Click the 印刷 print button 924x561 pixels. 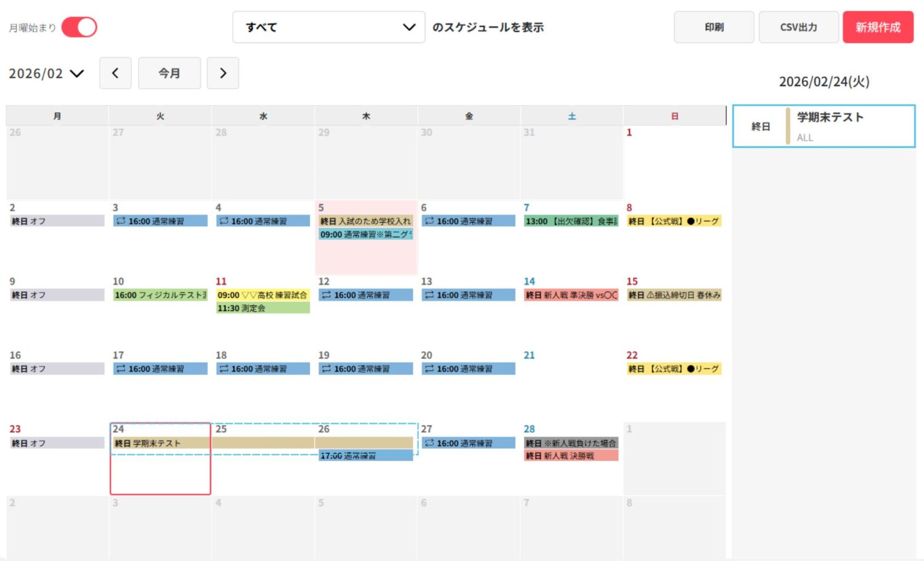[x=714, y=27]
